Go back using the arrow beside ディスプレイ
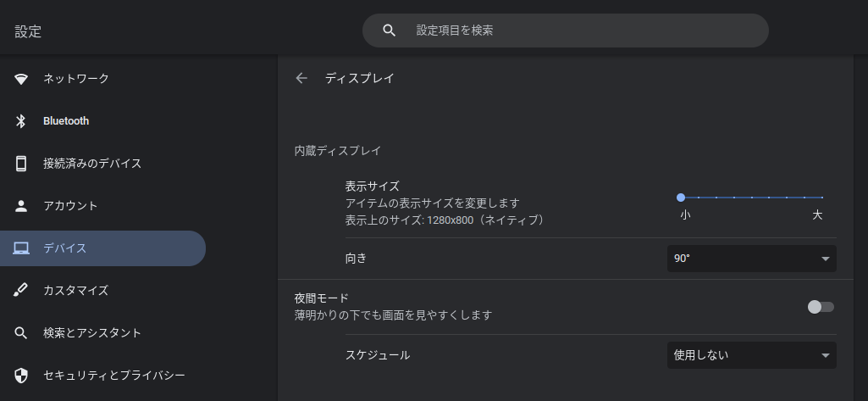The width and height of the screenshot is (868, 401). point(301,78)
